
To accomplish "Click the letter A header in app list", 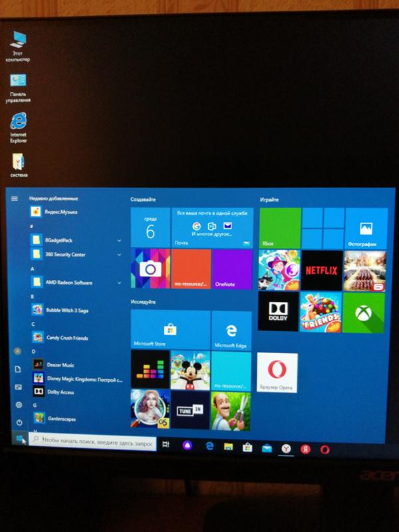I will (x=33, y=269).
